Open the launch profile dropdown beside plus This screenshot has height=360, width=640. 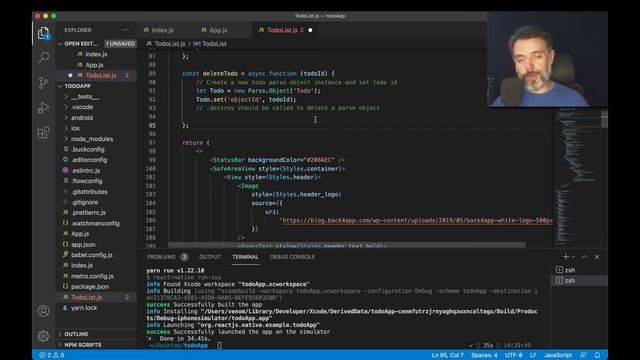coord(573,257)
